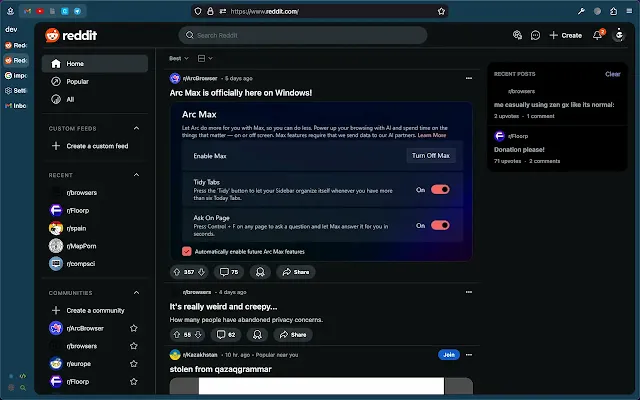Screen dimensions: 640x400
Task: Collapse the Recent section
Action: click(x=136, y=175)
